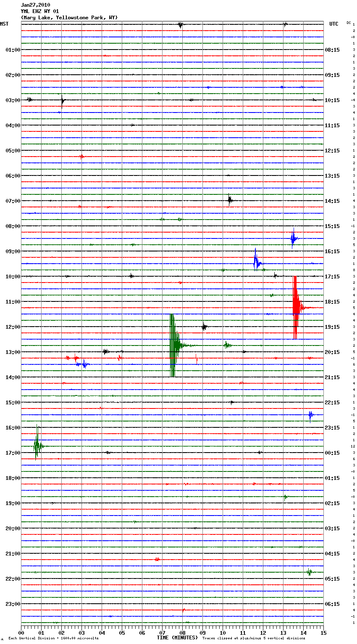Screen dimensions: 357x644
Task: Select the station code YML EHZ WY 01
Action: [x=39, y=11]
